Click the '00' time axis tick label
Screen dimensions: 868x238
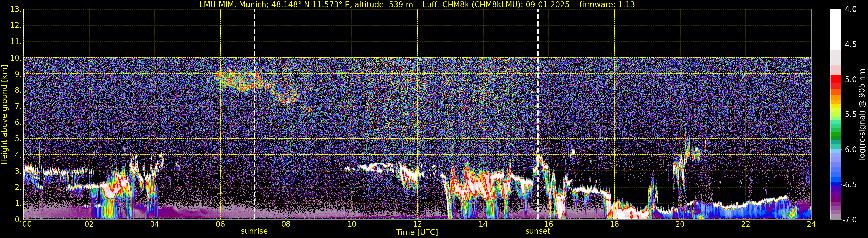point(27,224)
